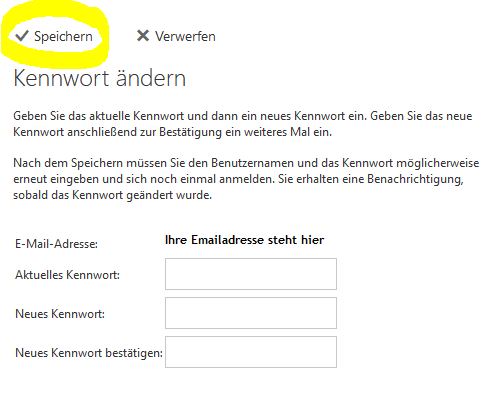Click the checkmark icon beside Speichern
Image resolution: width=488 pixels, height=405 pixels.
point(22,36)
